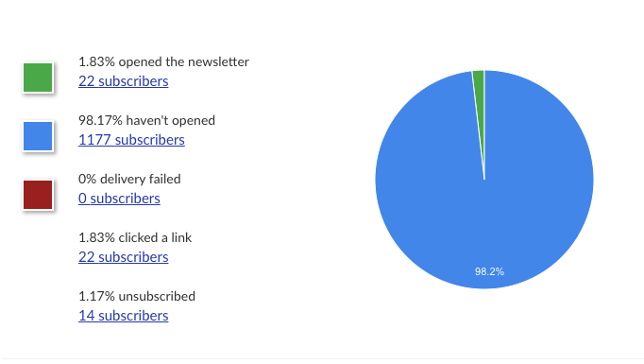Viewport: 644px width, 364px height.
Task: Open 22 subscribers who opened the newsletter
Action: click(123, 81)
